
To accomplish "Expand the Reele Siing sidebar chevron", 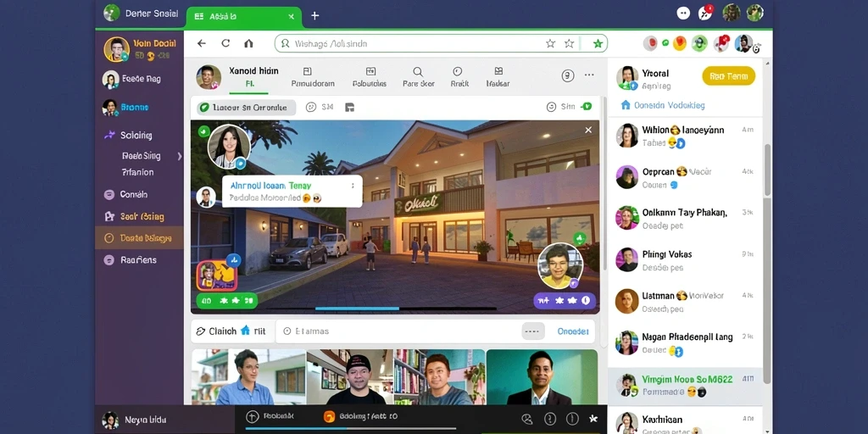I will point(180,156).
